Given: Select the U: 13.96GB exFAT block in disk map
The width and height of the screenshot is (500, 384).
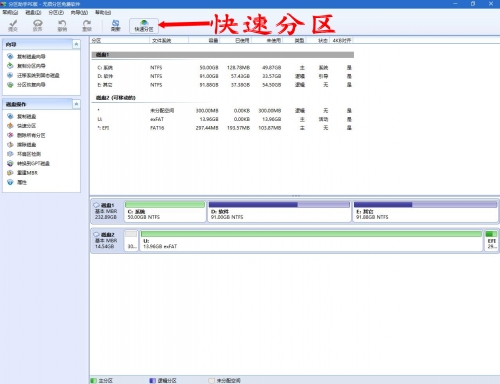Looking at the screenshot, I should point(311,240).
